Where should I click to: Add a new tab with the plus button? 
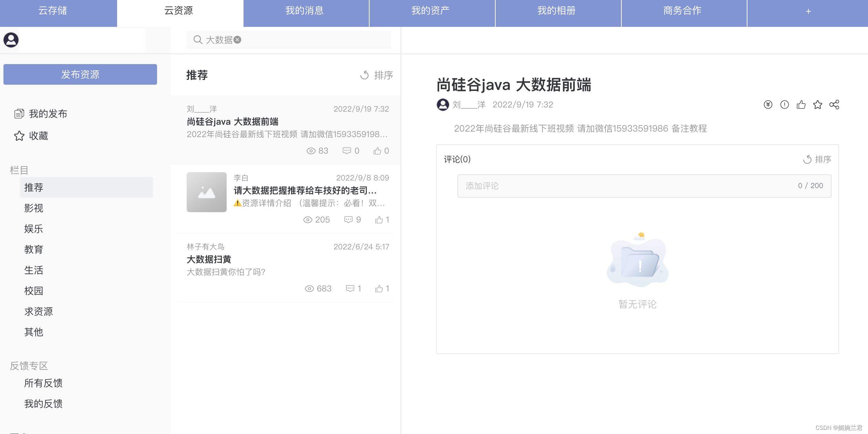tap(808, 11)
